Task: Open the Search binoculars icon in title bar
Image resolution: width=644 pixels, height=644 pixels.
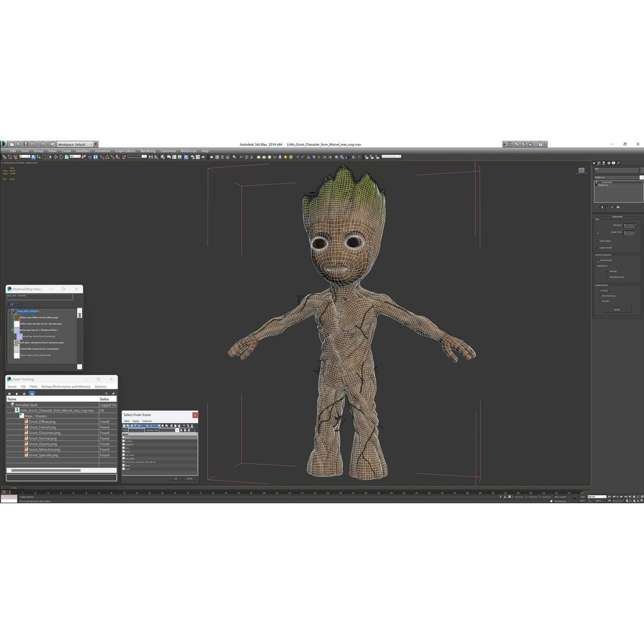Action: 510,144
